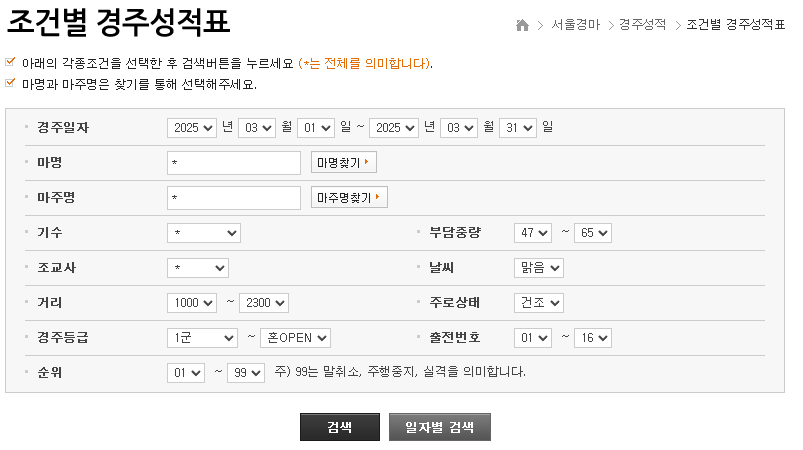Open the 거리 maximum 2300 dropdown
Image resolution: width=803 pixels, height=450 pixels.
click(x=264, y=303)
